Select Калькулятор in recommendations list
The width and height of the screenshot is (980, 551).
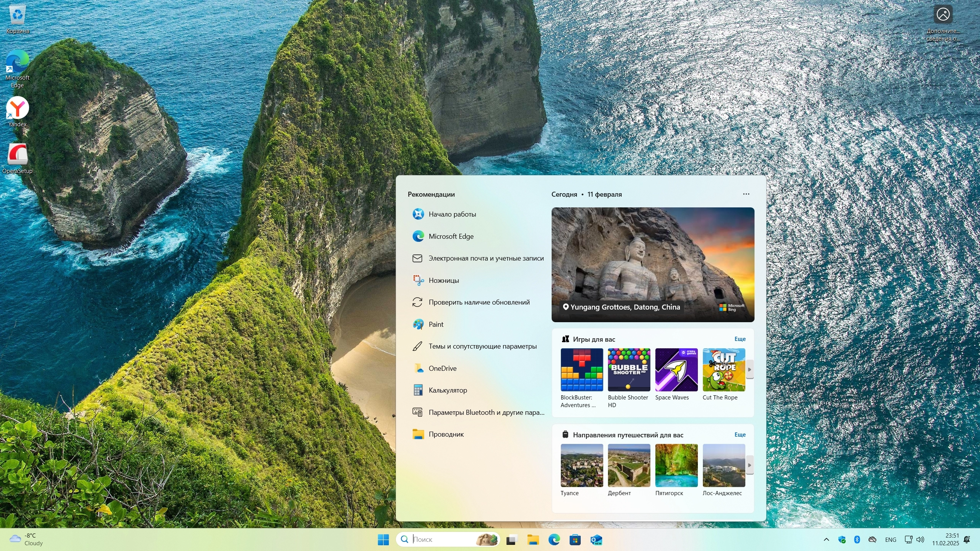tap(448, 390)
